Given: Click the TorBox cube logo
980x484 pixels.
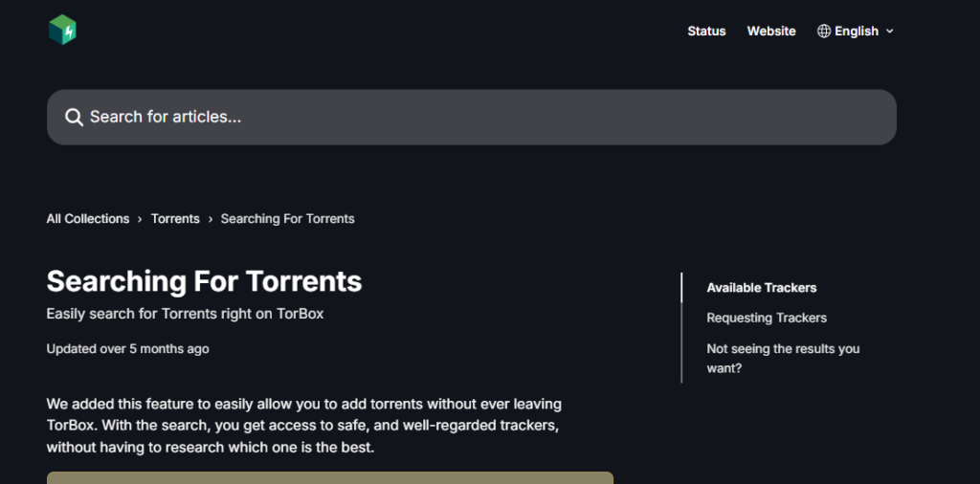Looking at the screenshot, I should (x=62, y=30).
